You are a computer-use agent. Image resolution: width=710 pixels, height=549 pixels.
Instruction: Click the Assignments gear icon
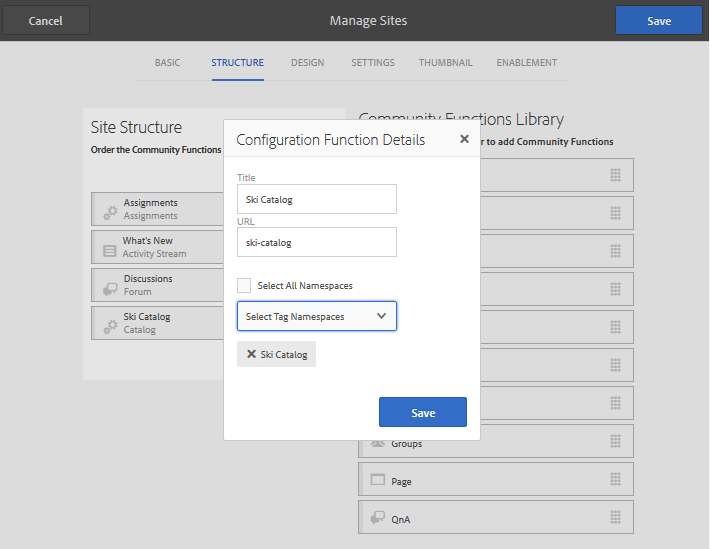110,211
